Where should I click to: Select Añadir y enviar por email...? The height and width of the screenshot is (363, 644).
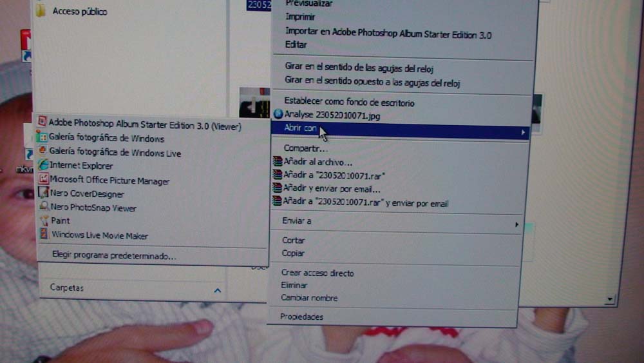pyautogui.click(x=332, y=189)
